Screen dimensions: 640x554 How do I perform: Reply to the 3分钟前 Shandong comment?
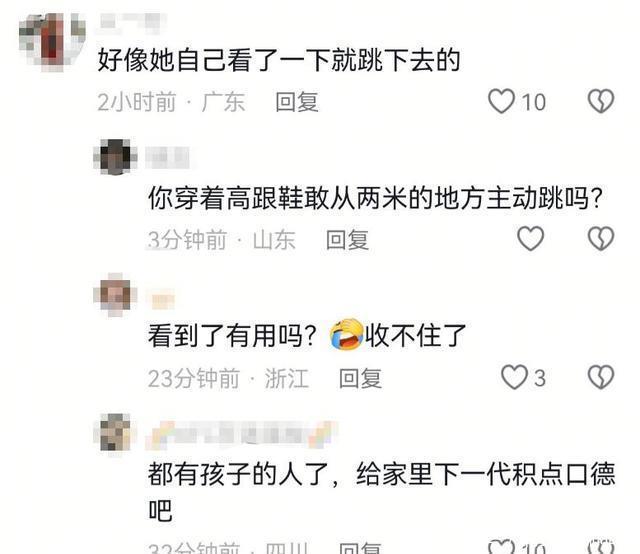click(x=347, y=239)
